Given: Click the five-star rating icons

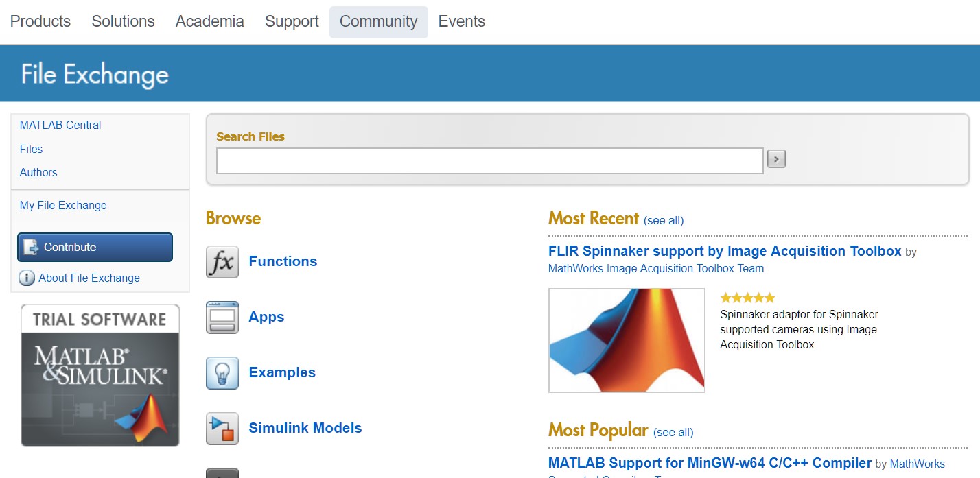Looking at the screenshot, I should tap(747, 298).
